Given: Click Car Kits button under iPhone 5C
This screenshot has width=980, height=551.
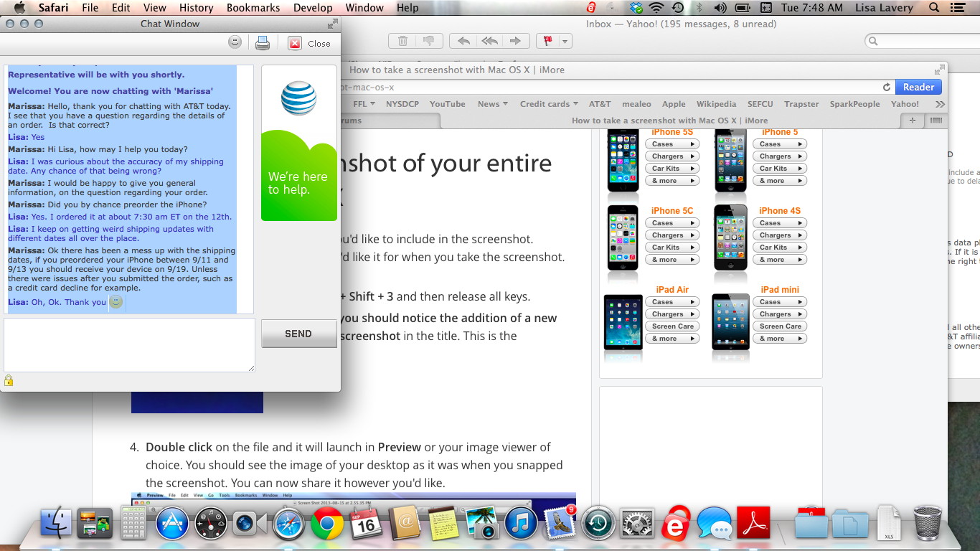Looking at the screenshot, I should pos(672,248).
